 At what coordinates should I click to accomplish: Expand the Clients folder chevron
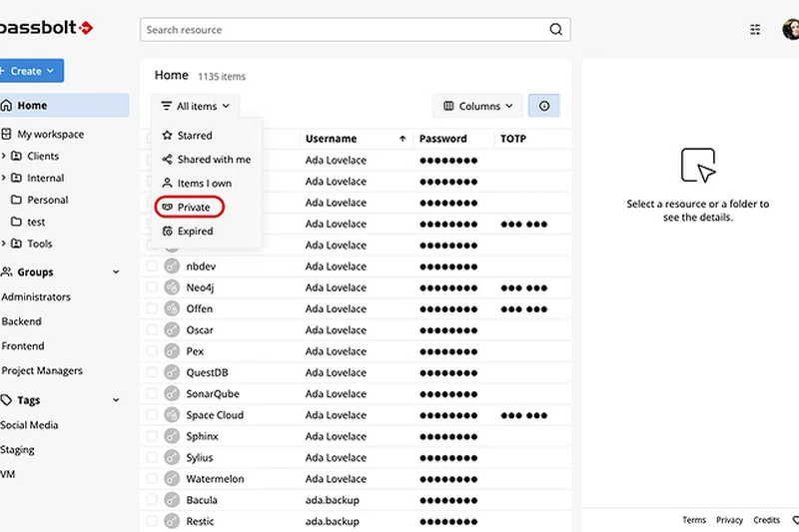click(4, 156)
